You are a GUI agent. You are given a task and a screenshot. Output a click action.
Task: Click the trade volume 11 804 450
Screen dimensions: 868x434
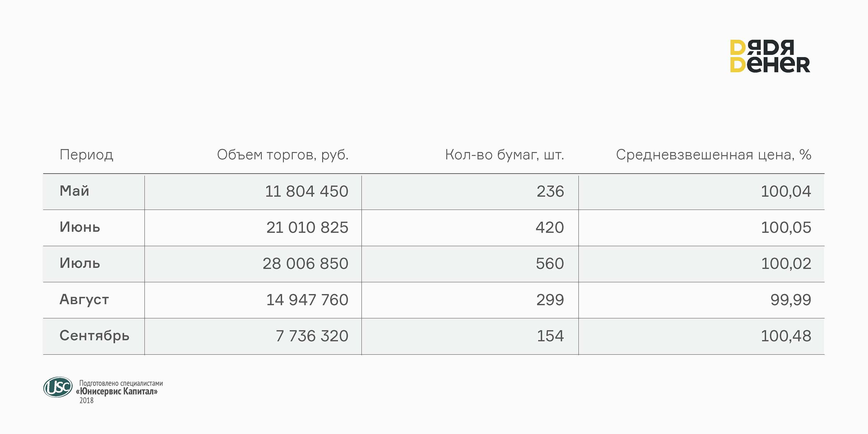click(306, 191)
